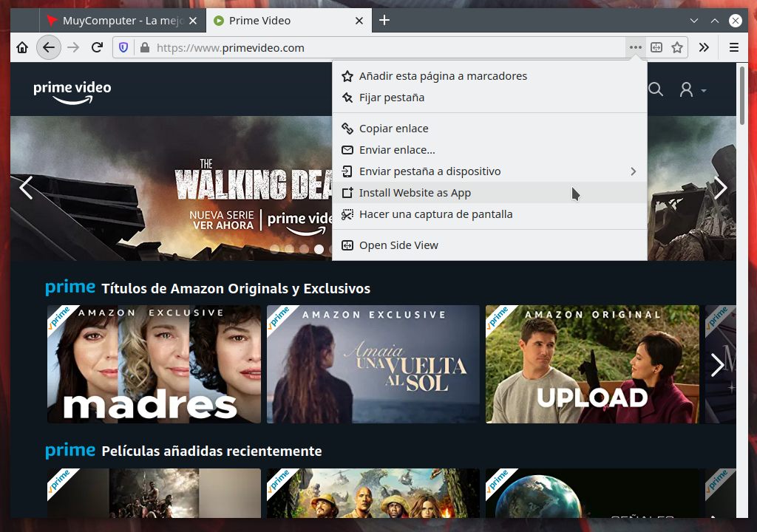Open a new tab with plus button
757x532 pixels.
coord(384,21)
